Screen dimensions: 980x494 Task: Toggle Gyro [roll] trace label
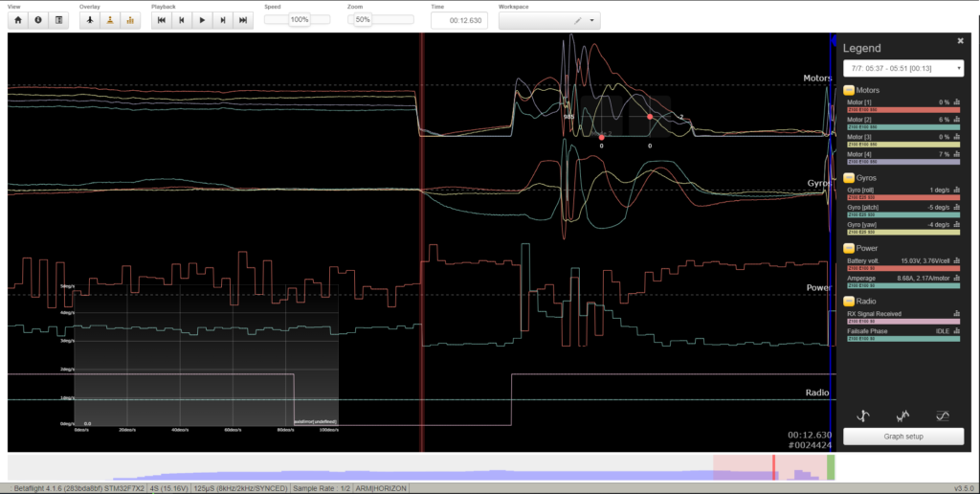point(860,190)
